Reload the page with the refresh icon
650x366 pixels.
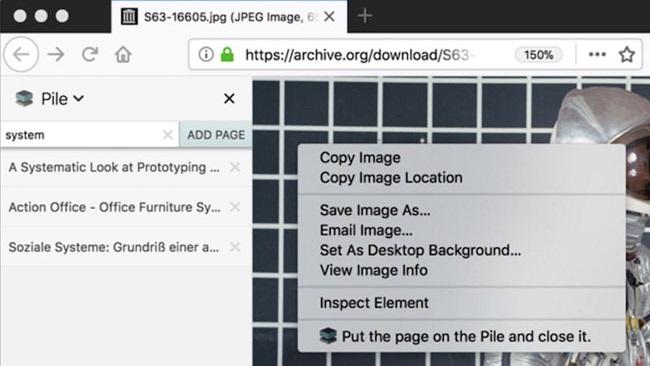point(90,54)
